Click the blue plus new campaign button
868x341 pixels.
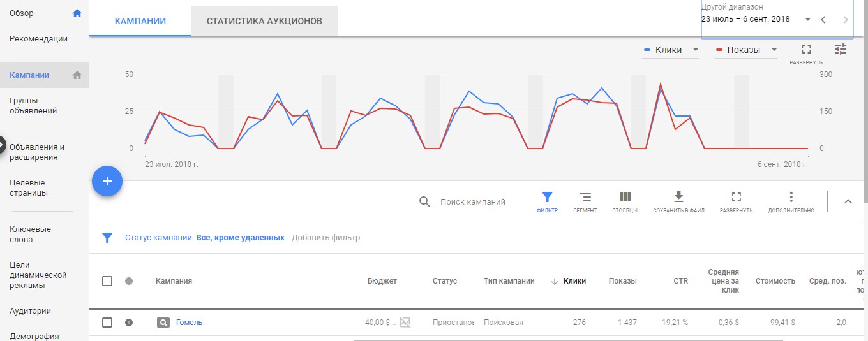click(x=107, y=181)
